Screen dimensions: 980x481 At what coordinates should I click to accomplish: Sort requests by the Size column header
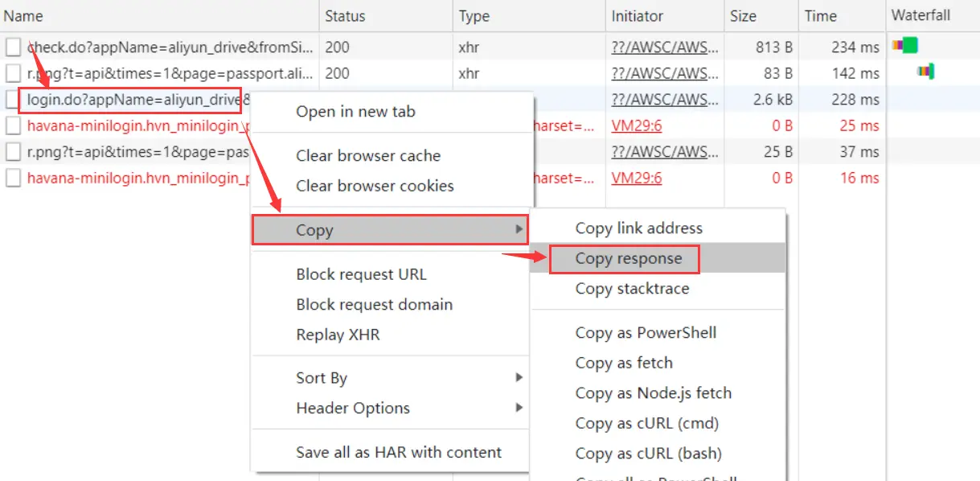coord(744,16)
